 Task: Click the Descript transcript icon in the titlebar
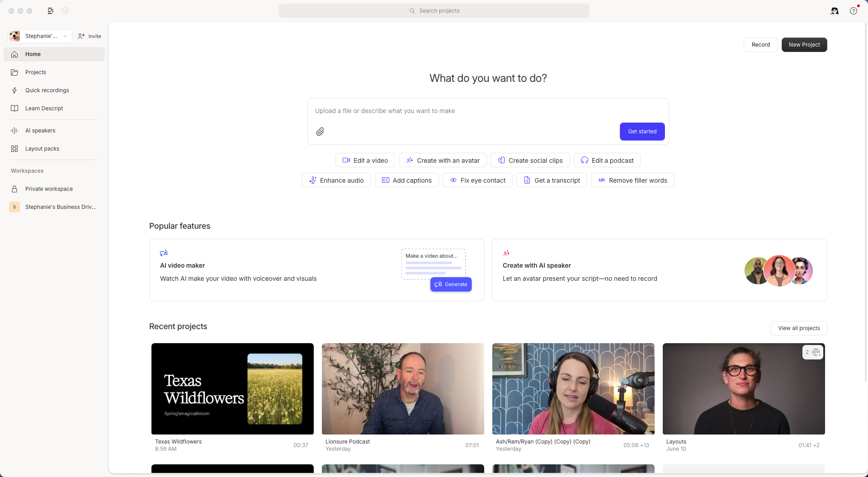(x=51, y=10)
